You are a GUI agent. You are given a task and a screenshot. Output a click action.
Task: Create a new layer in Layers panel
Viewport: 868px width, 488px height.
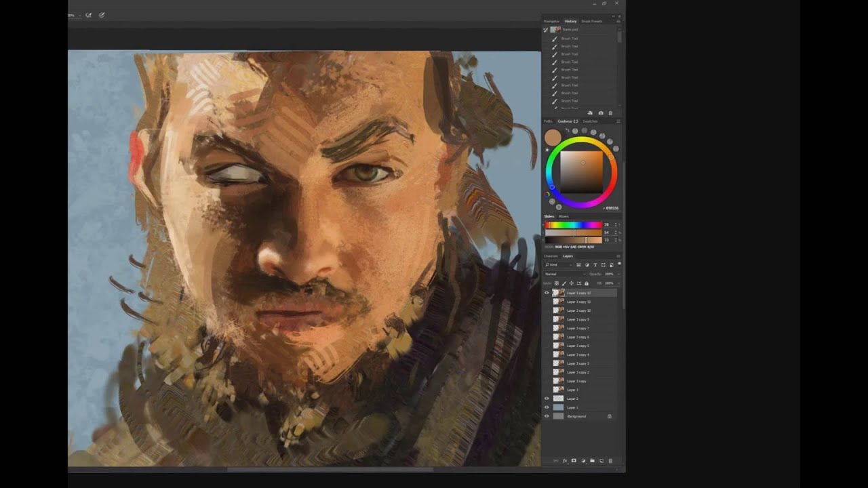click(601, 461)
